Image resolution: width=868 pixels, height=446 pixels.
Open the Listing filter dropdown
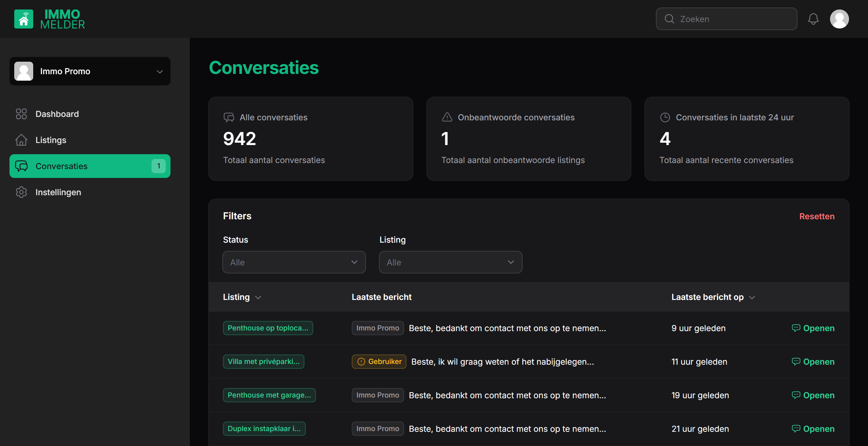point(450,262)
